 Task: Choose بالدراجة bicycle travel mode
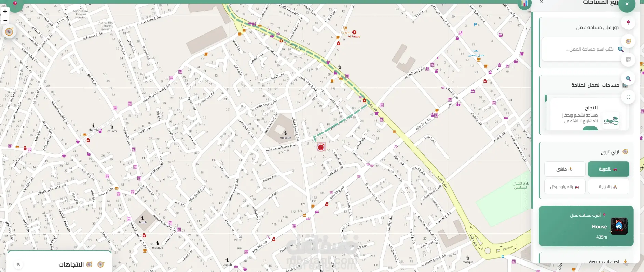click(x=608, y=187)
